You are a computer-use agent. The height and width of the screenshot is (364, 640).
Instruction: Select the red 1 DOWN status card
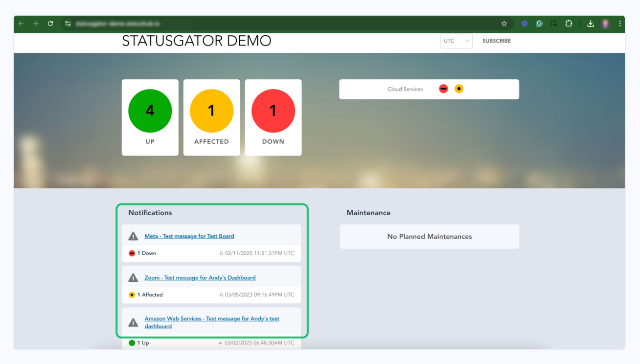[273, 117]
